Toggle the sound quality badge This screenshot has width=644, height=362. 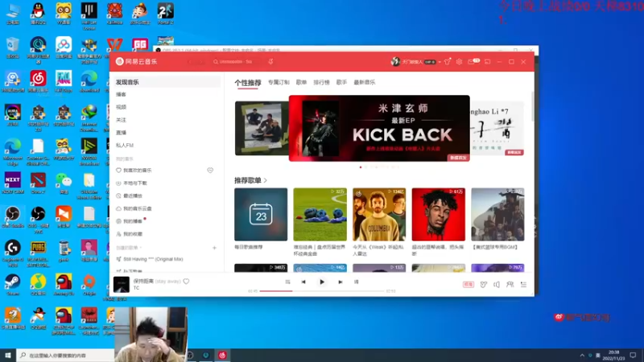[469, 285]
